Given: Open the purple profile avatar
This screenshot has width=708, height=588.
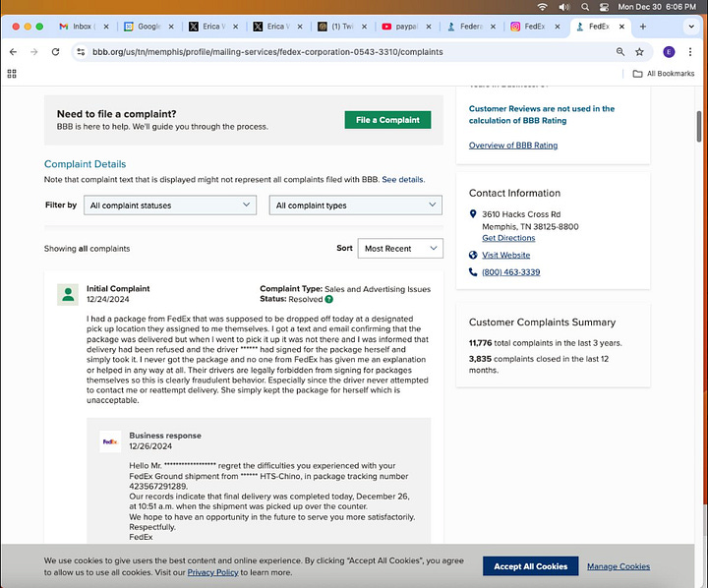Looking at the screenshot, I should (669, 52).
